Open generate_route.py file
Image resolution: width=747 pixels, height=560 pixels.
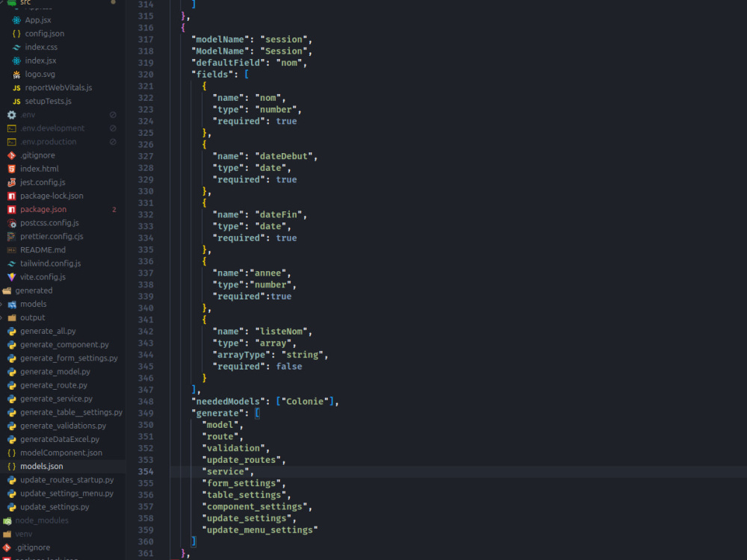click(53, 385)
